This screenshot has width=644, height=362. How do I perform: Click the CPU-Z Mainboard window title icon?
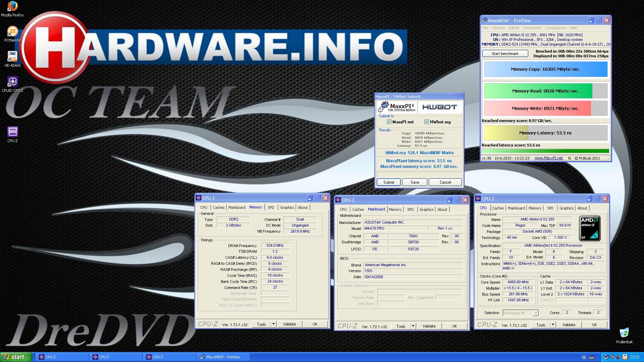tap(338, 200)
